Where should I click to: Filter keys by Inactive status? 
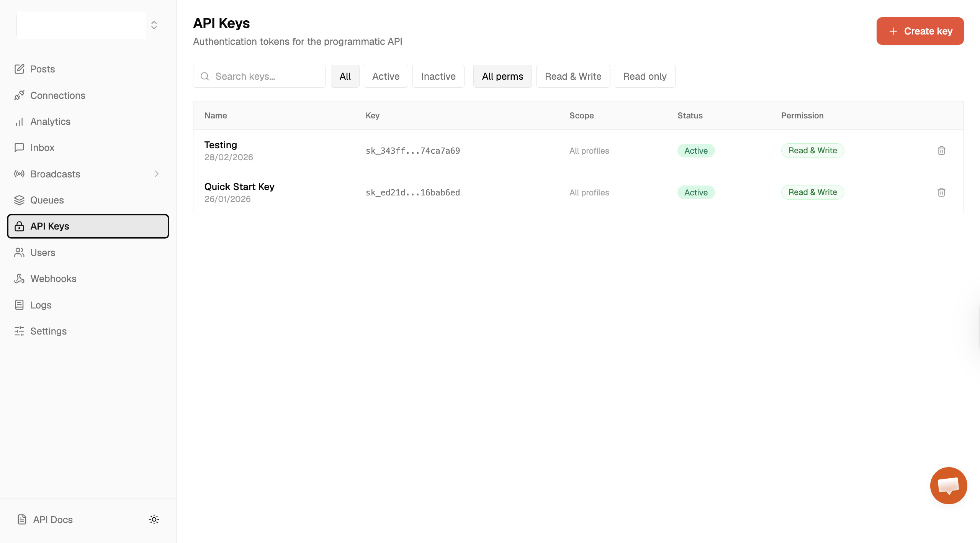coord(438,76)
